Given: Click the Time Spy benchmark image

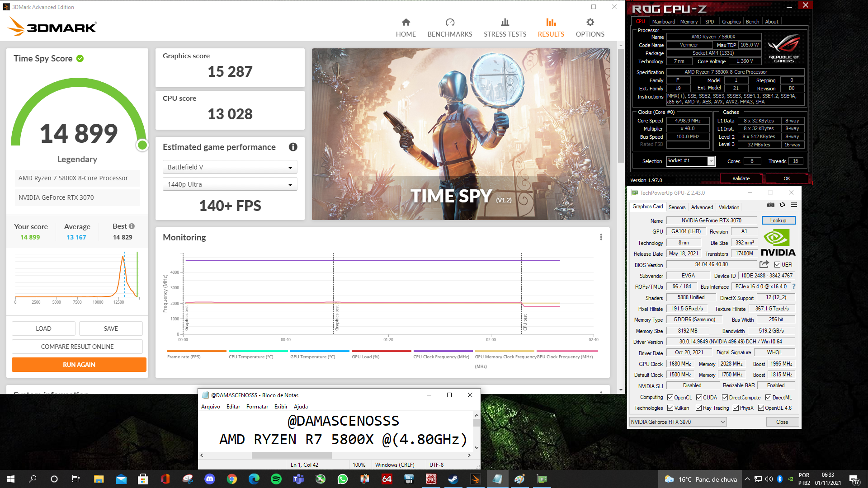Looking at the screenshot, I should 461,134.
